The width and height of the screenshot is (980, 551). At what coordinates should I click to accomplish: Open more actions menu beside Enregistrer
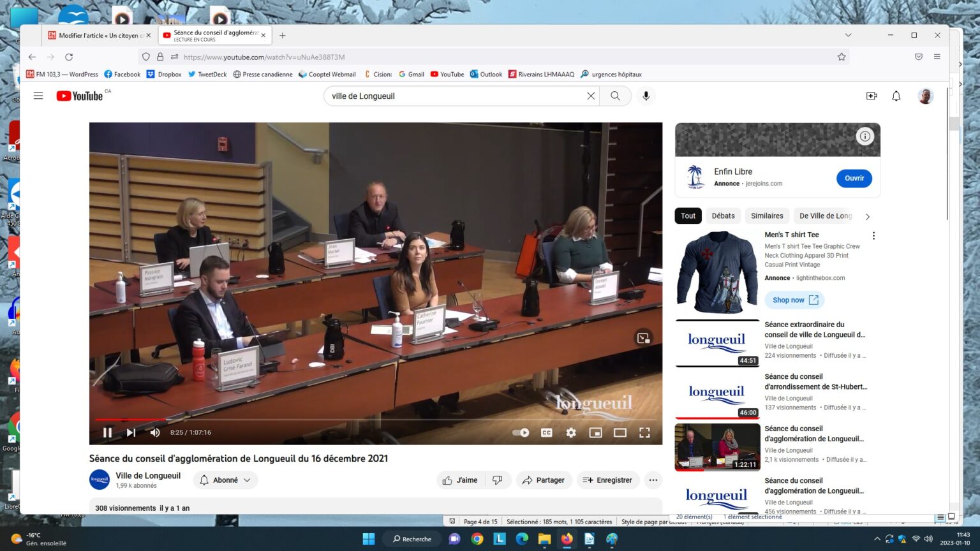653,480
